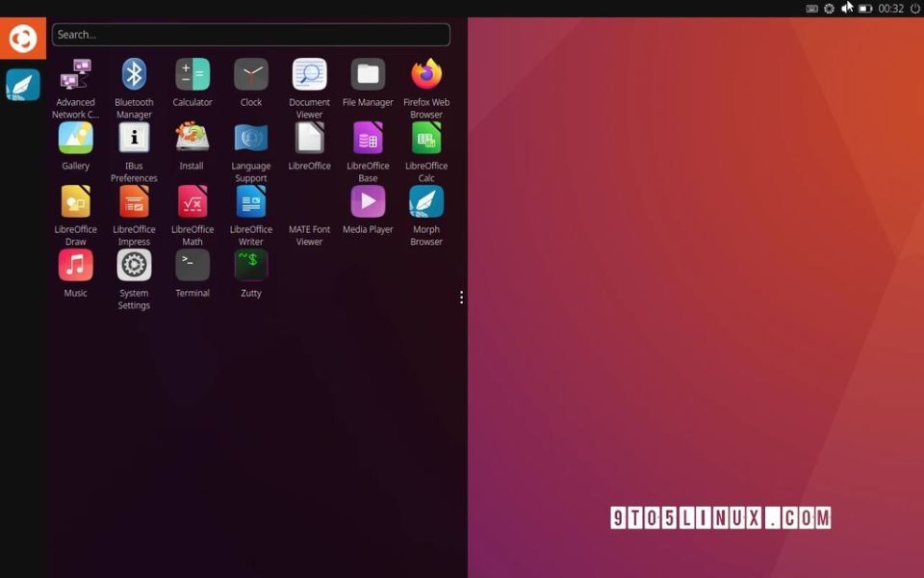Open the power session indicator
This screenshot has width=924, height=578.
pyautogui.click(x=915, y=9)
